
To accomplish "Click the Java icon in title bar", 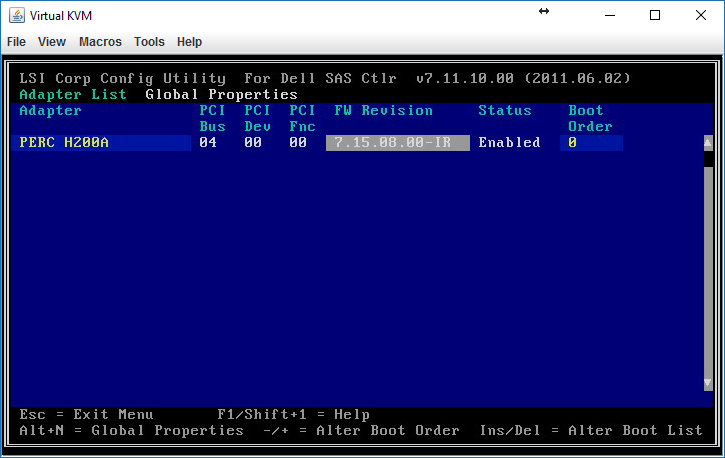I will pos(17,15).
